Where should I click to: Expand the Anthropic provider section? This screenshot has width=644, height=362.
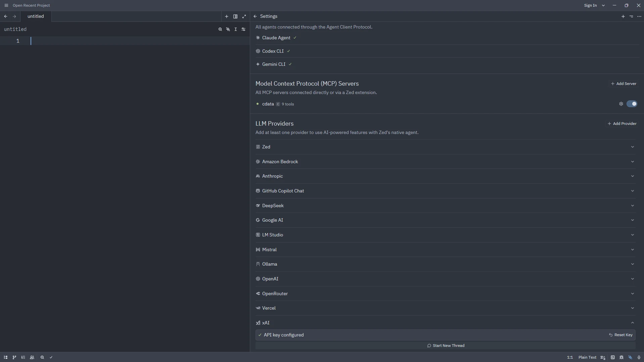[x=632, y=176]
